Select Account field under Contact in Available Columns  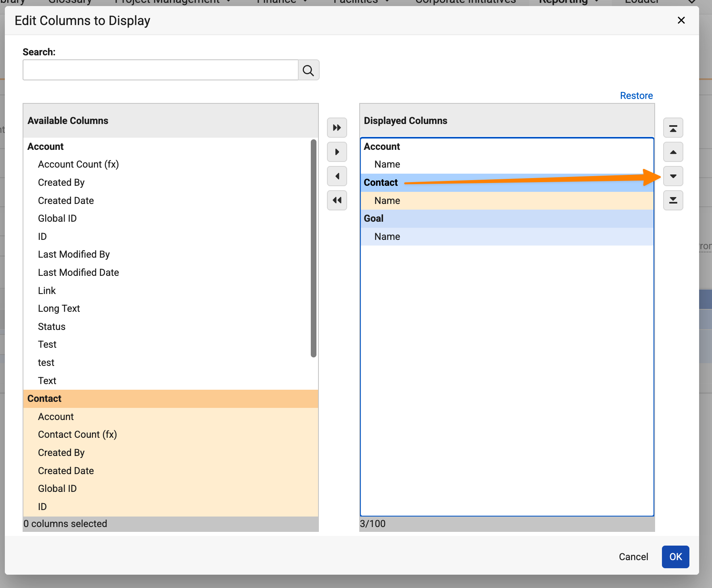[x=171, y=417]
